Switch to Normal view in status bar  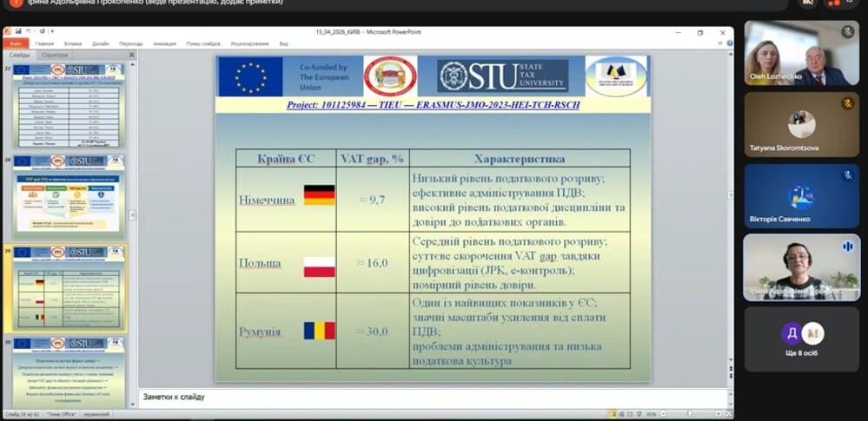[613, 414]
